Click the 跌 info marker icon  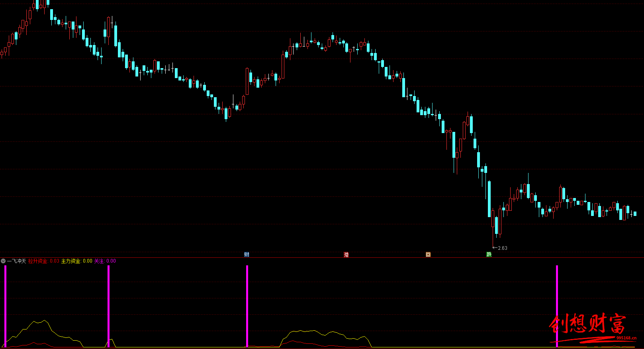pos(489,255)
